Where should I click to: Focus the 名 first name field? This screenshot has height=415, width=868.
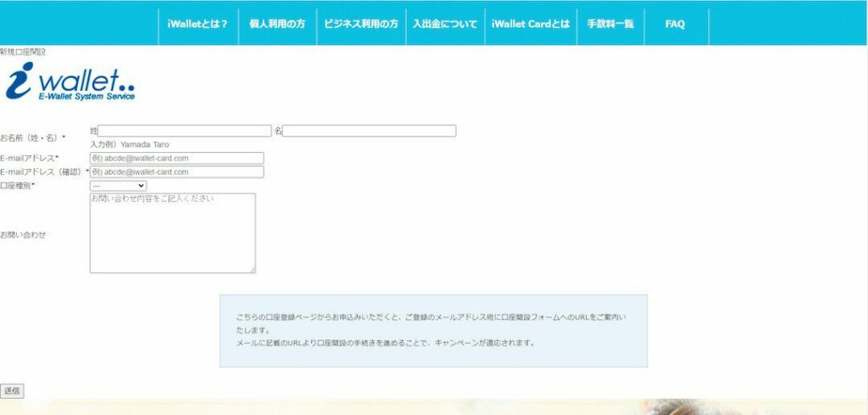click(370, 131)
